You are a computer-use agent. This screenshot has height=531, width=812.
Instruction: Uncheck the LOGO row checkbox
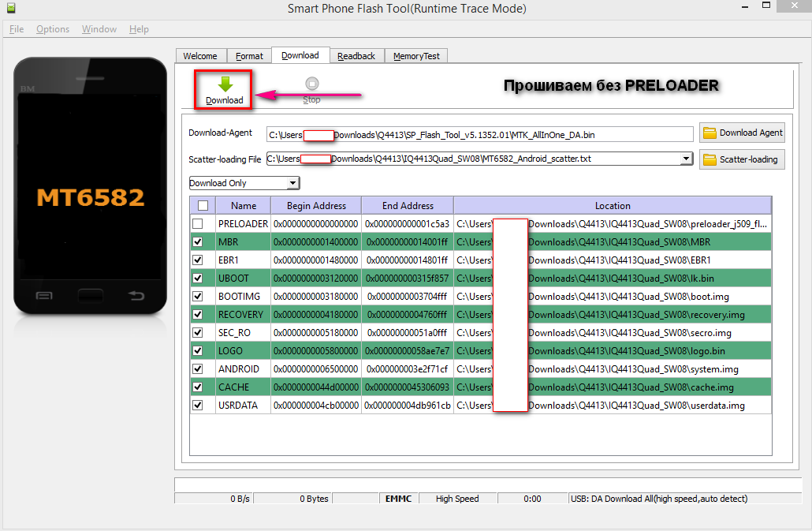197,351
